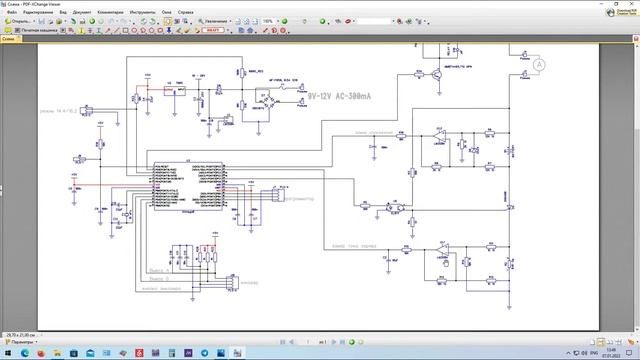640x360 pixels.
Task: Toggle single page layout in the status bar
Action: (592, 342)
